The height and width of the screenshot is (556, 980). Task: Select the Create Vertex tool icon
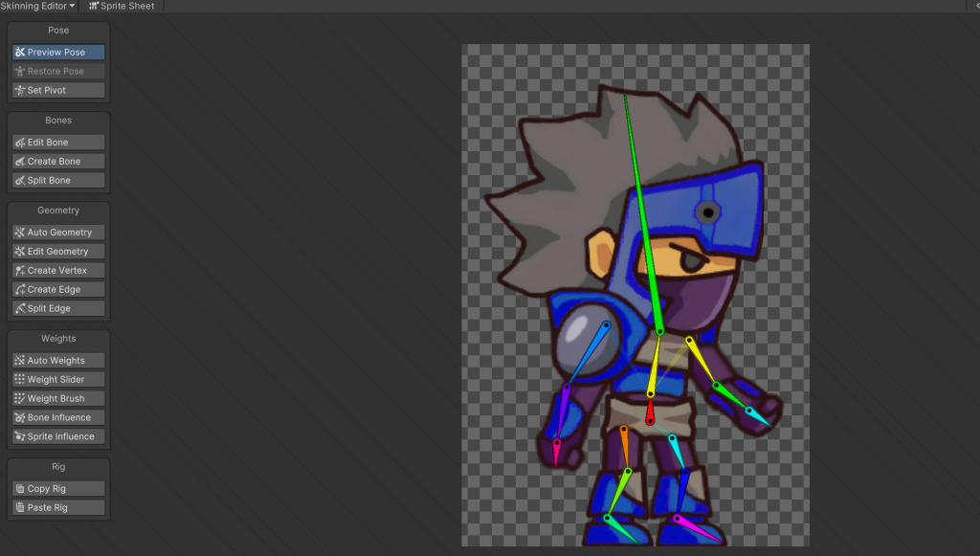tap(20, 271)
